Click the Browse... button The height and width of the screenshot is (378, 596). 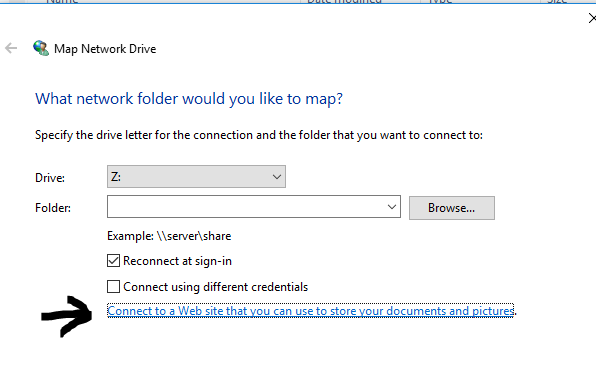point(452,208)
